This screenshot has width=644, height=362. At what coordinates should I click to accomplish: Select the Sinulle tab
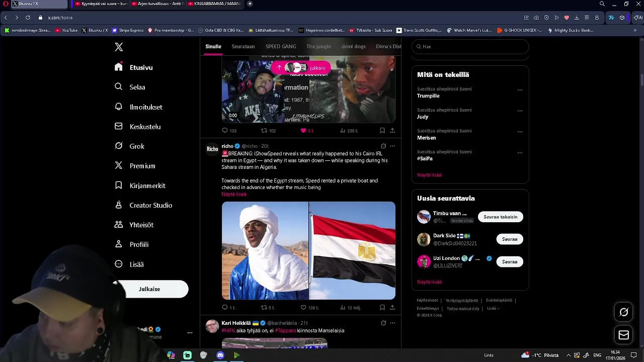point(213,46)
